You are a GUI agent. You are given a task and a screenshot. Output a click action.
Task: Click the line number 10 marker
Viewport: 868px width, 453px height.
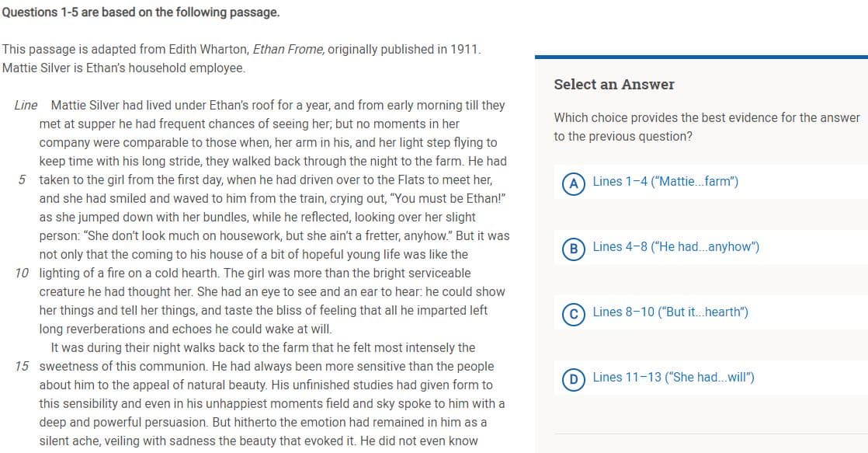23,274
